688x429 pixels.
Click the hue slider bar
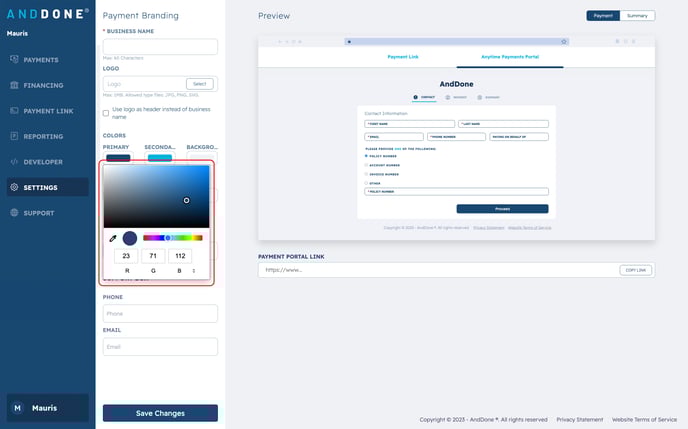172,238
